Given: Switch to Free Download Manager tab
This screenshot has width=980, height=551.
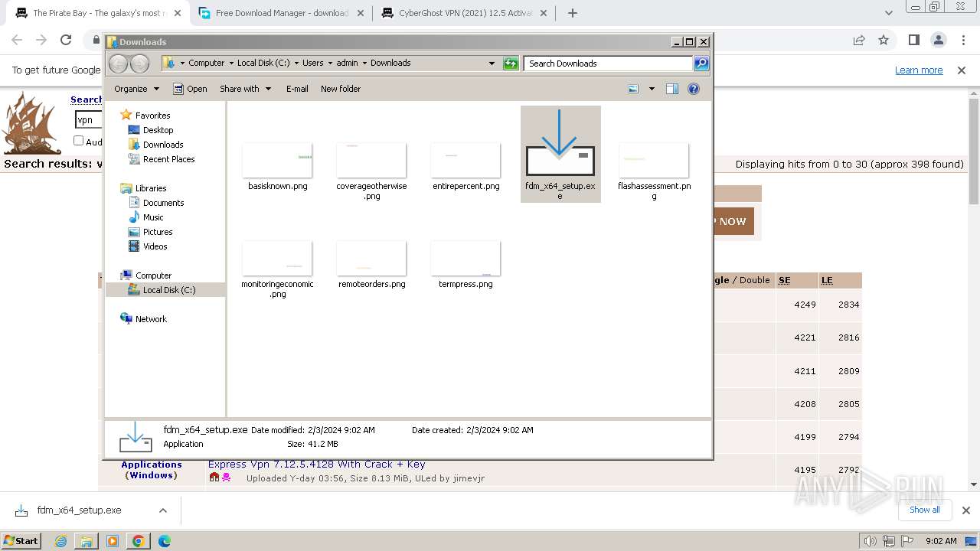Looking at the screenshot, I should [280, 13].
